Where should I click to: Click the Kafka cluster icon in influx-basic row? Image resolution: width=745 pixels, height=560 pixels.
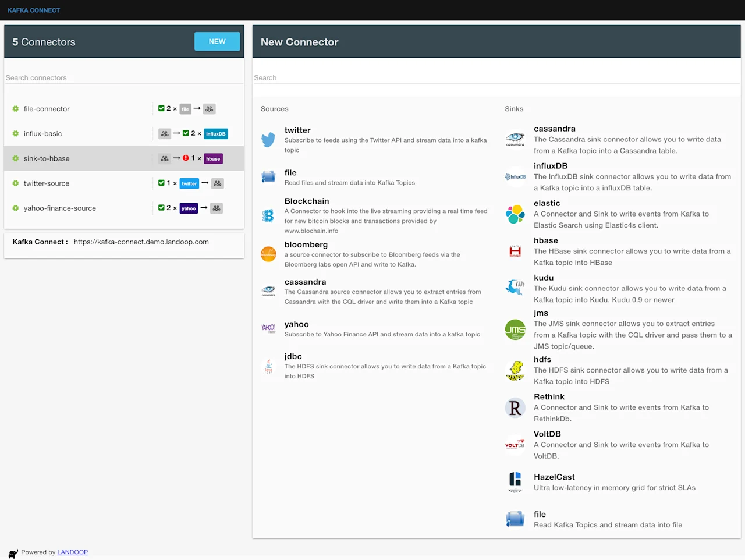[165, 134]
